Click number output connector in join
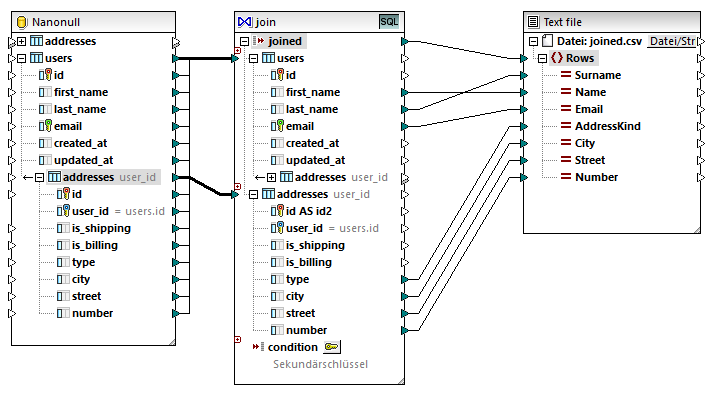 coord(405,330)
